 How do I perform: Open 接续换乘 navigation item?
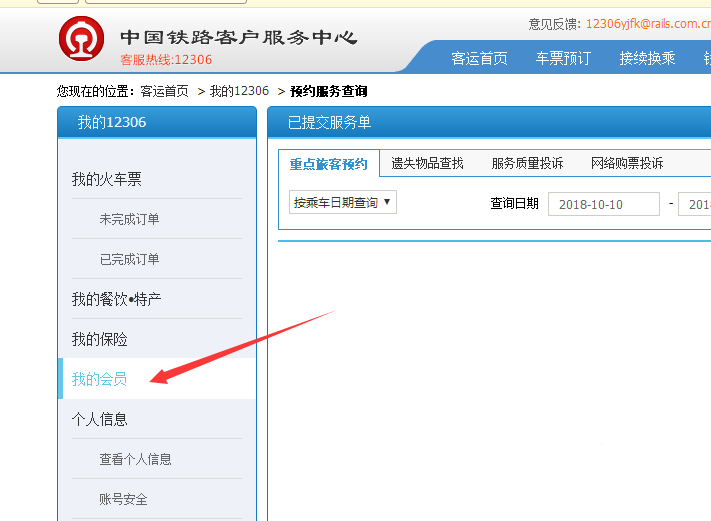[647, 58]
